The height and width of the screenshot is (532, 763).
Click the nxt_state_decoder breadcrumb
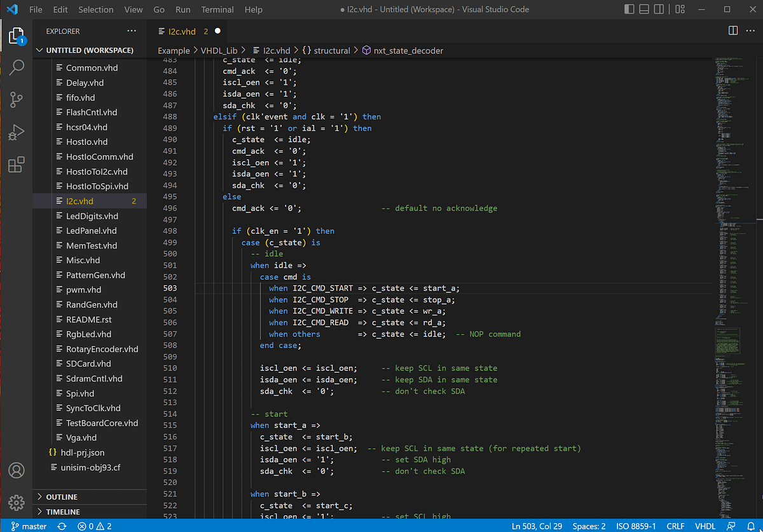[x=409, y=50]
